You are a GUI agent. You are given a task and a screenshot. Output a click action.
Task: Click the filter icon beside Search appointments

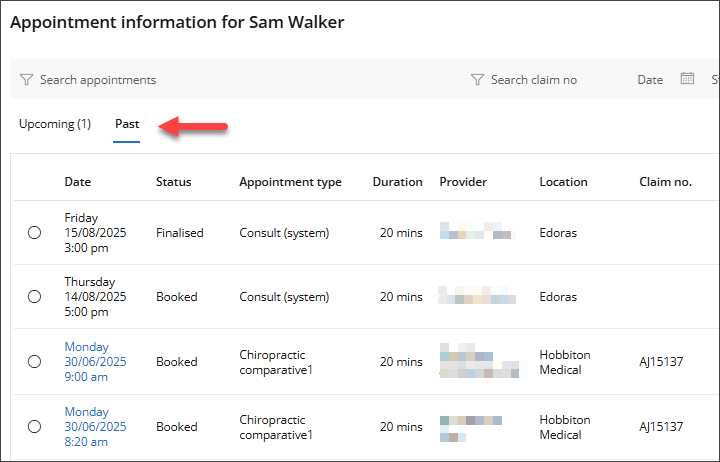[x=27, y=80]
